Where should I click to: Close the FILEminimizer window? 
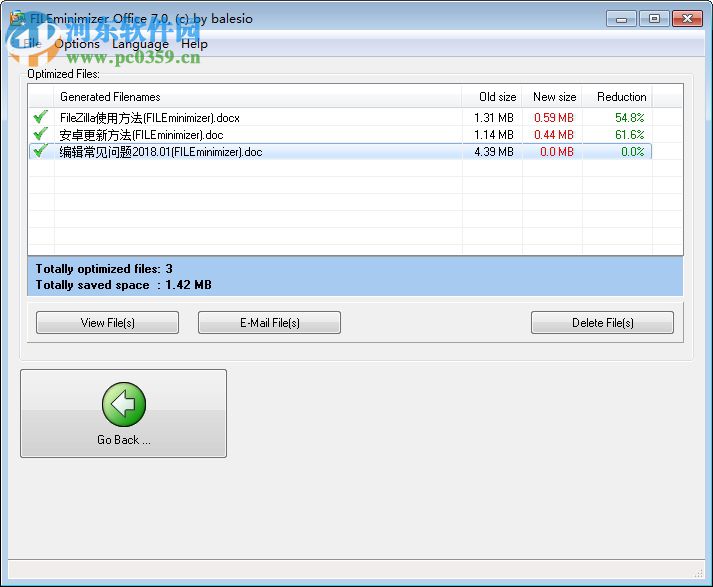pyautogui.click(x=687, y=19)
